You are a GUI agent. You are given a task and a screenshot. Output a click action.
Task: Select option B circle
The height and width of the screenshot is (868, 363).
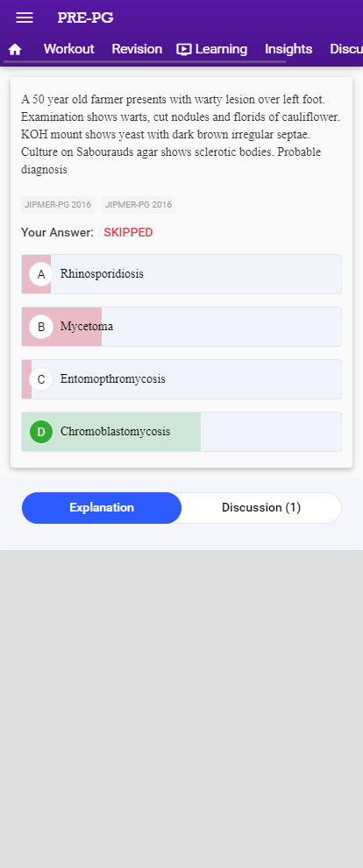41,327
